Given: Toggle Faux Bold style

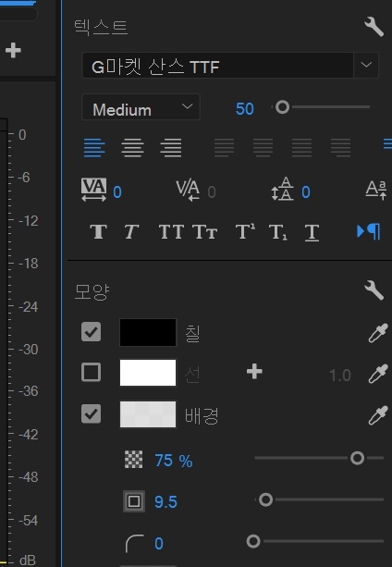Looking at the screenshot, I should click(98, 231).
